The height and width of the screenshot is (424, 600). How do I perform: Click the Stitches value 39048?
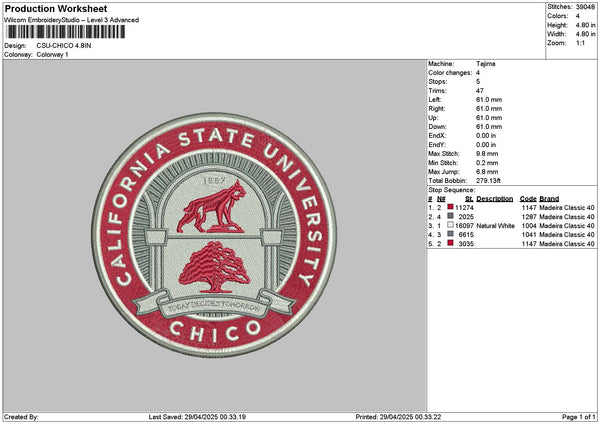pyautogui.click(x=585, y=7)
